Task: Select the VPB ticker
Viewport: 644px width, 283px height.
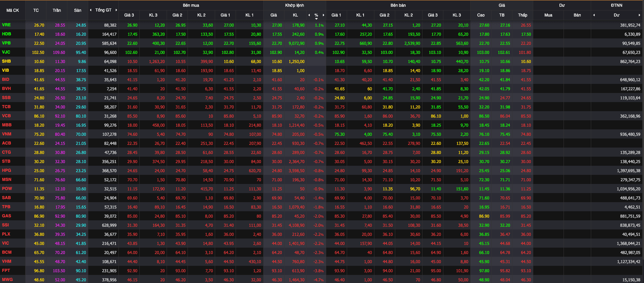Action: click(x=6, y=43)
